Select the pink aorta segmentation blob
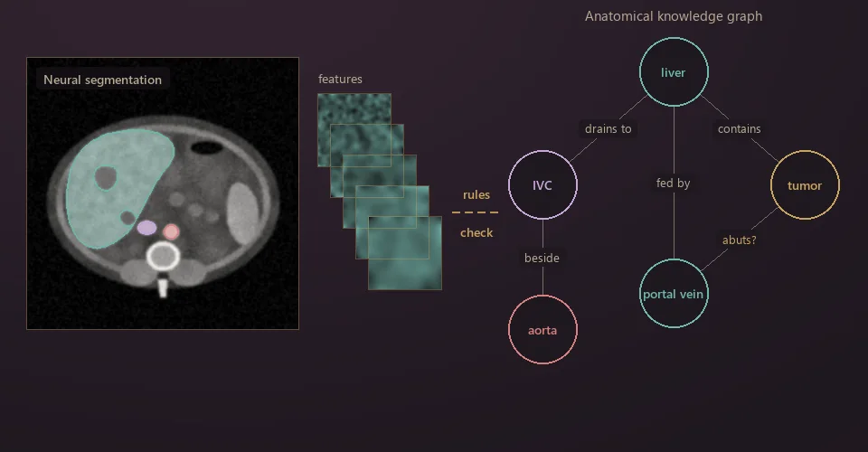This screenshot has width=868, height=452. pyautogui.click(x=171, y=231)
